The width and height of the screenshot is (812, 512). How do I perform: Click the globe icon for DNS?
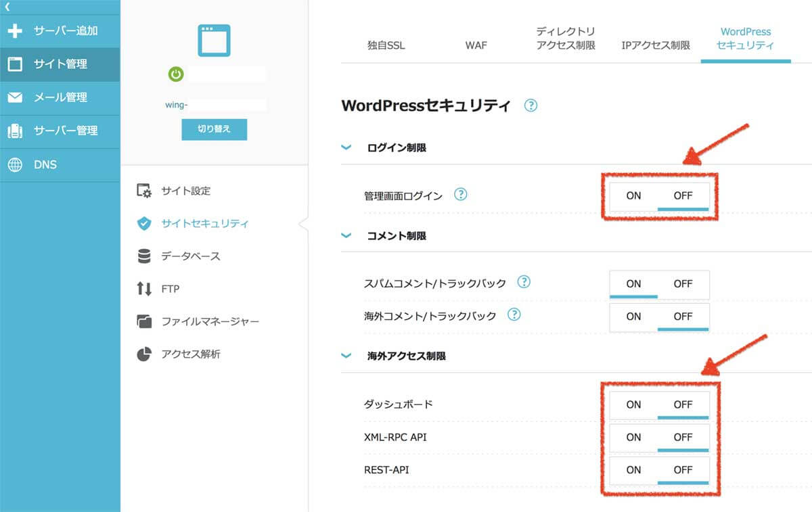15,164
